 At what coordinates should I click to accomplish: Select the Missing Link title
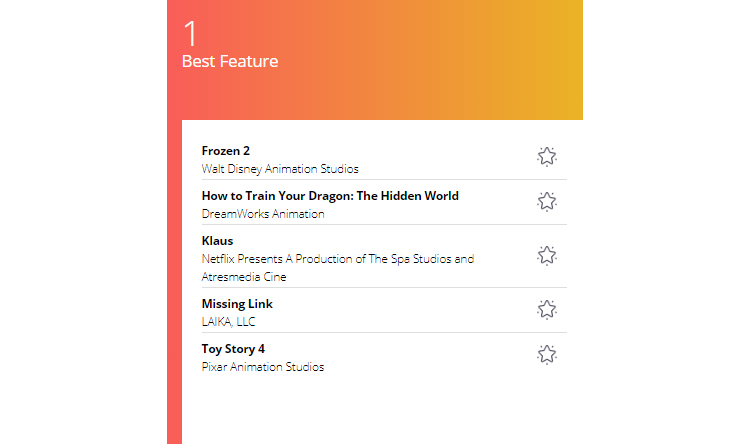tap(237, 304)
